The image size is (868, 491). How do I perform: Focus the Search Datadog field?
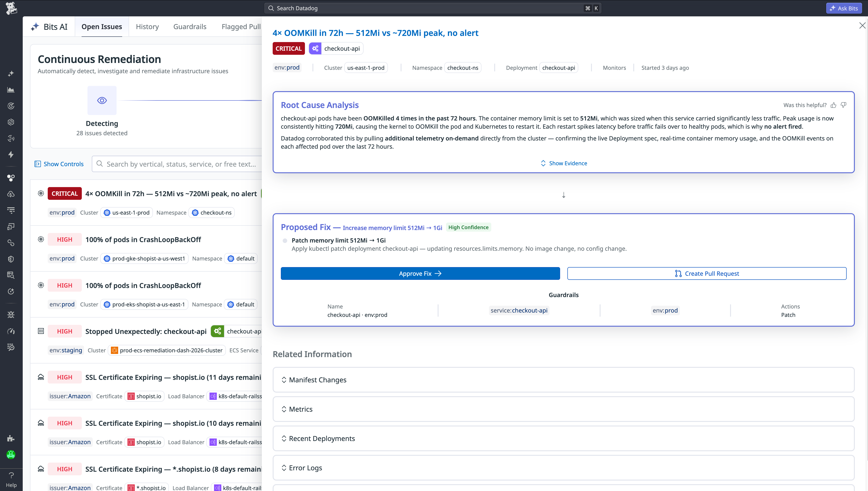click(x=432, y=8)
